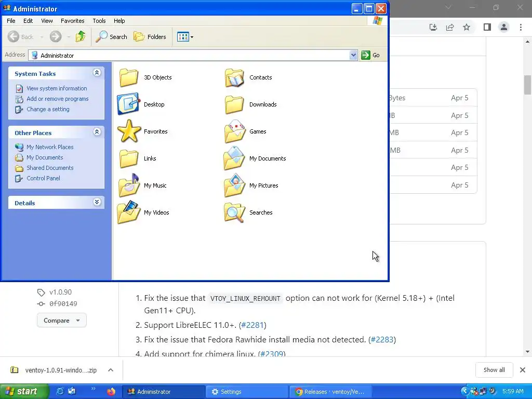Open the Searches folder icon

234,212
